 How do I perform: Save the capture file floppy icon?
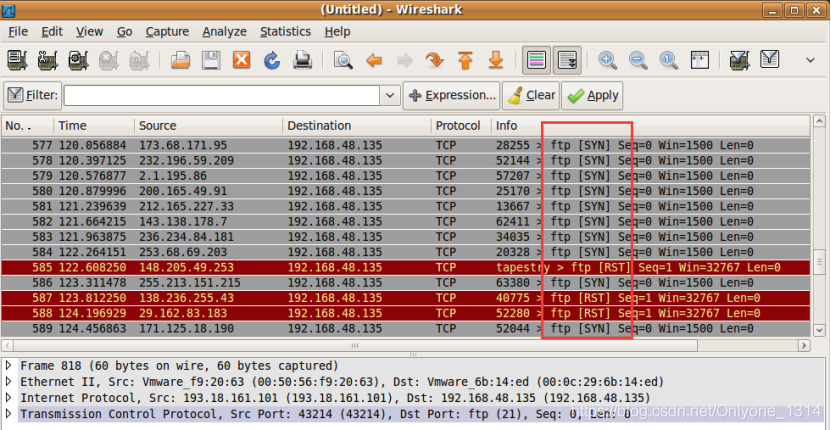click(x=211, y=60)
